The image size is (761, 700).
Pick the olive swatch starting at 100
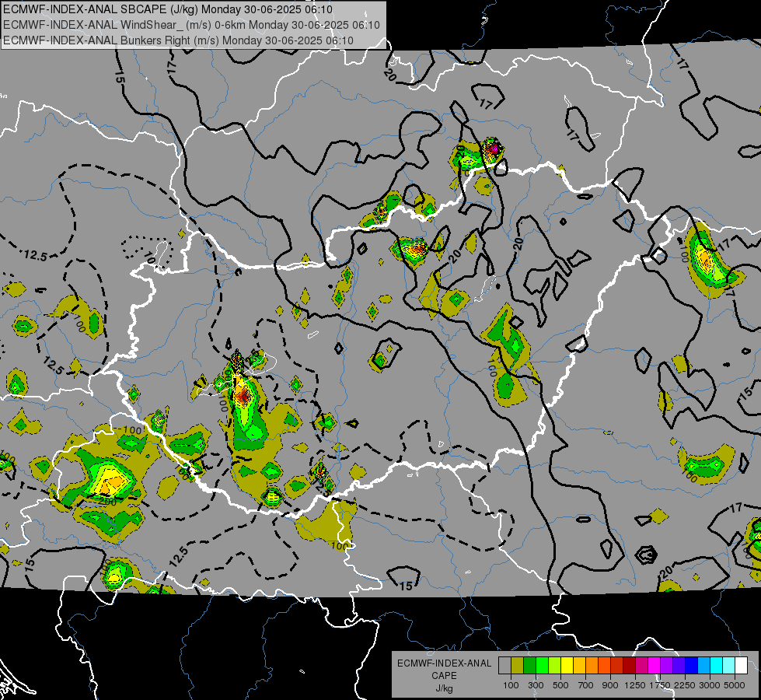click(x=518, y=665)
